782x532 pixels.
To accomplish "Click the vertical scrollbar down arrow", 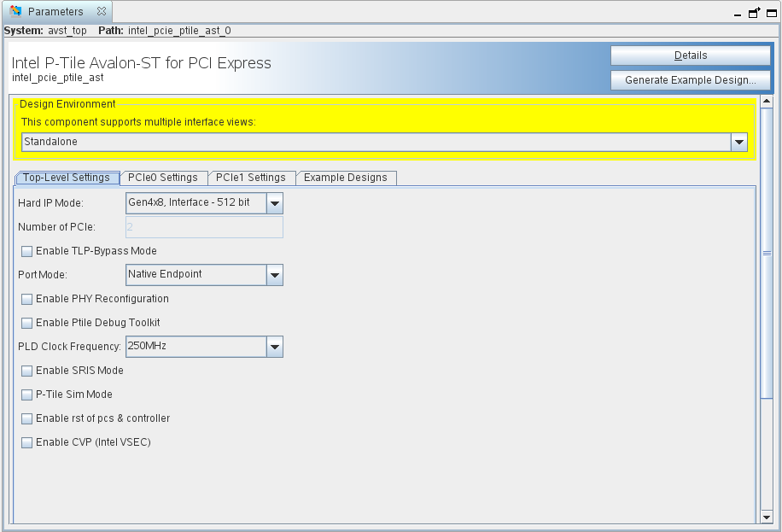I will coord(767,517).
